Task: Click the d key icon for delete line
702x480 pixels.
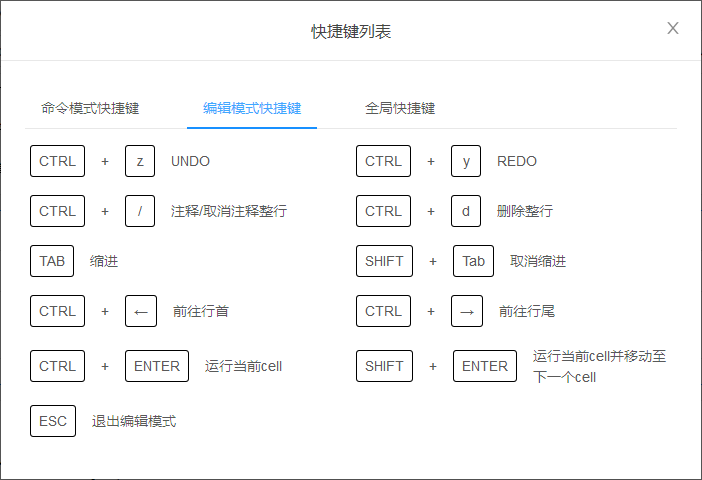Action: coord(466,211)
